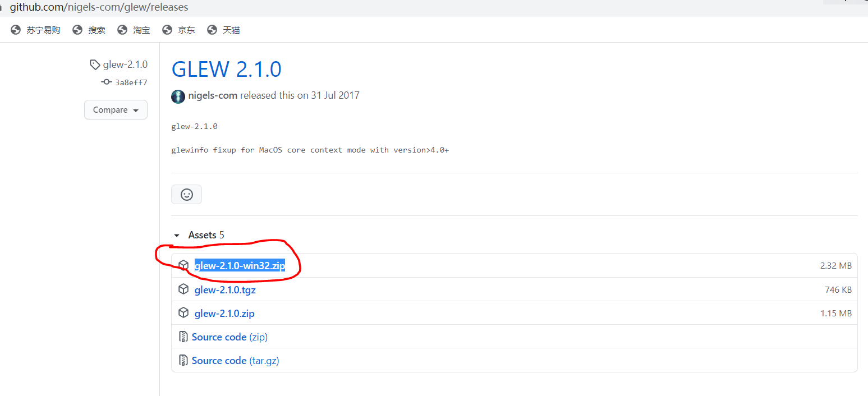The image size is (868, 396).
Task: Open the 京东 bookmark
Action: (186, 30)
